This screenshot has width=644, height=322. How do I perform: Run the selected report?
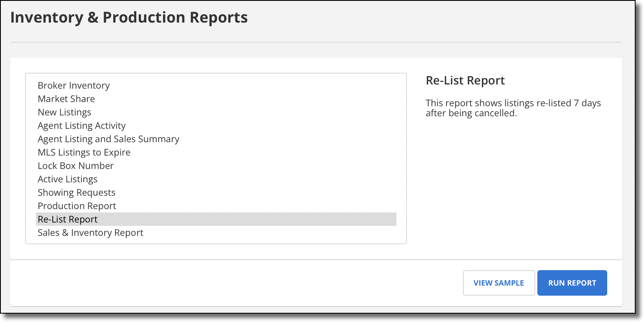pos(572,283)
